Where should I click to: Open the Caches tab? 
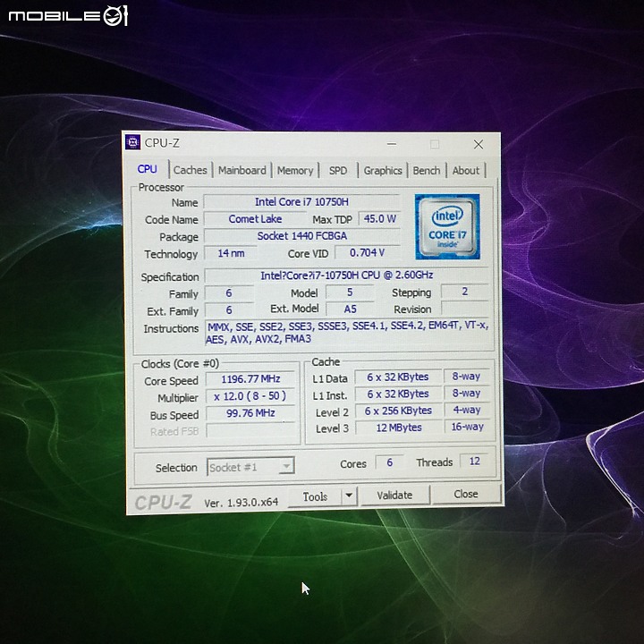(x=191, y=170)
